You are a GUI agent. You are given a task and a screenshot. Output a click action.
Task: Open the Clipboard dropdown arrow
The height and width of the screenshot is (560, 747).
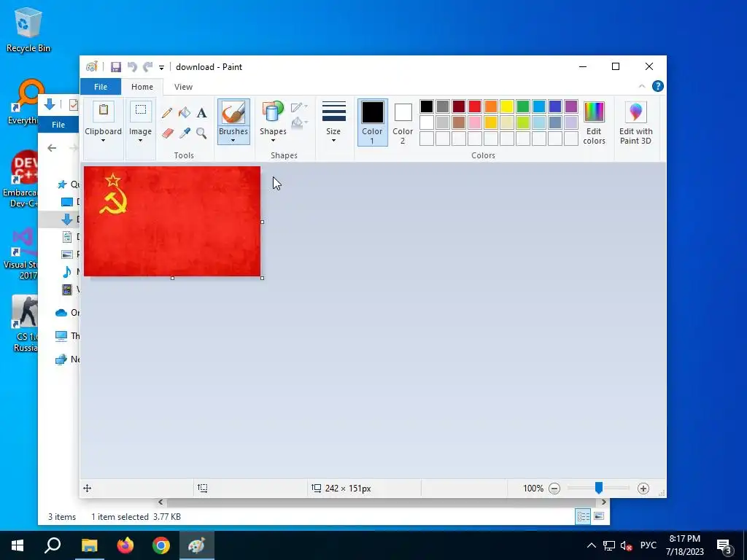click(103, 141)
